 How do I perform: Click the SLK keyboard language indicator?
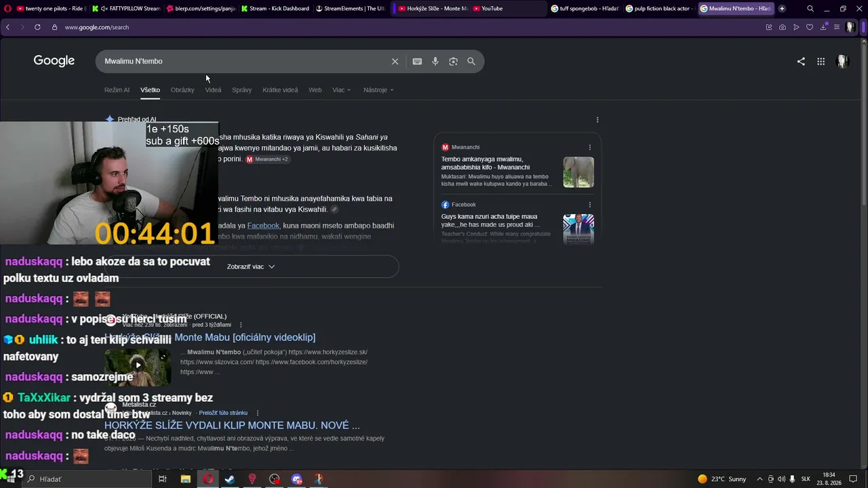coord(806,479)
